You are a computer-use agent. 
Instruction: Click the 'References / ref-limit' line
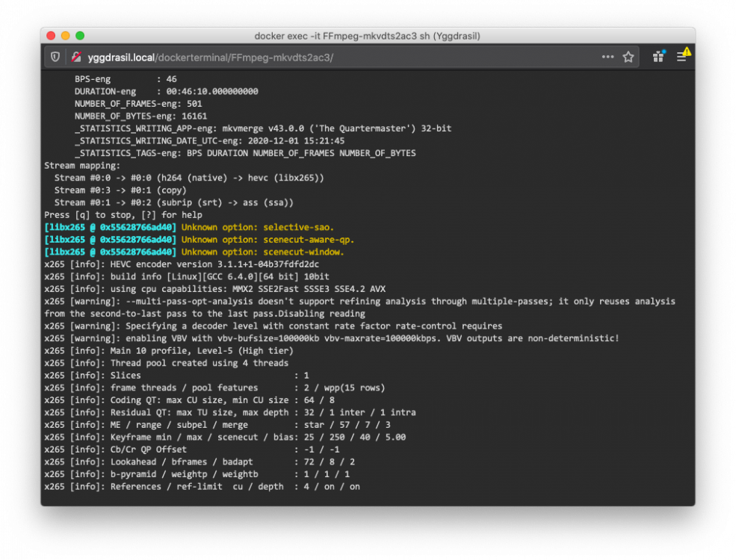[202, 487]
